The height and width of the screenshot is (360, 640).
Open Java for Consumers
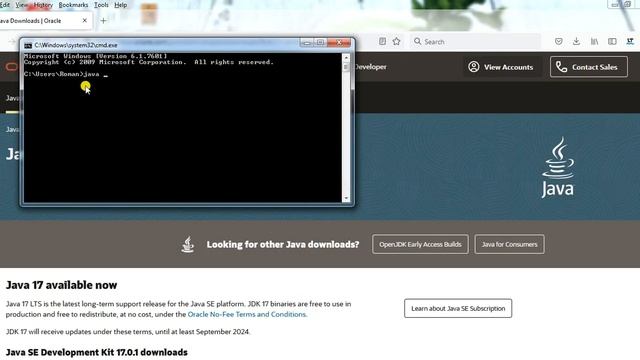[x=509, y=244]
